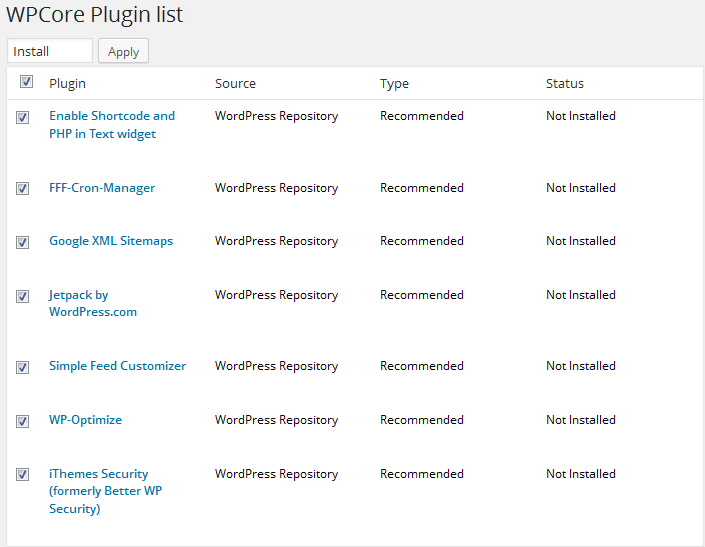Open Enable Shortcode and PHP in Text widget link
Viewport: 705px width, 547px height.
pos(111,124)
